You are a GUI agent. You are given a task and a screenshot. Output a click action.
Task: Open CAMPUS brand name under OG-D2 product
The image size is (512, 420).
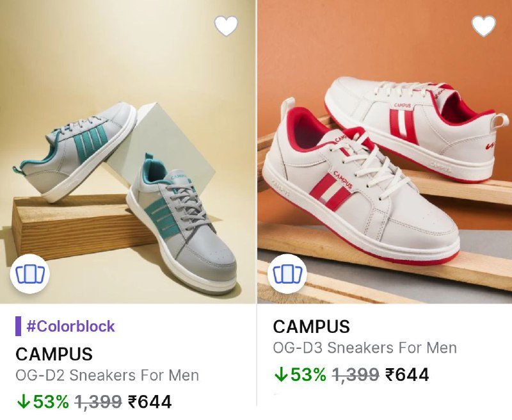(54, 354)
